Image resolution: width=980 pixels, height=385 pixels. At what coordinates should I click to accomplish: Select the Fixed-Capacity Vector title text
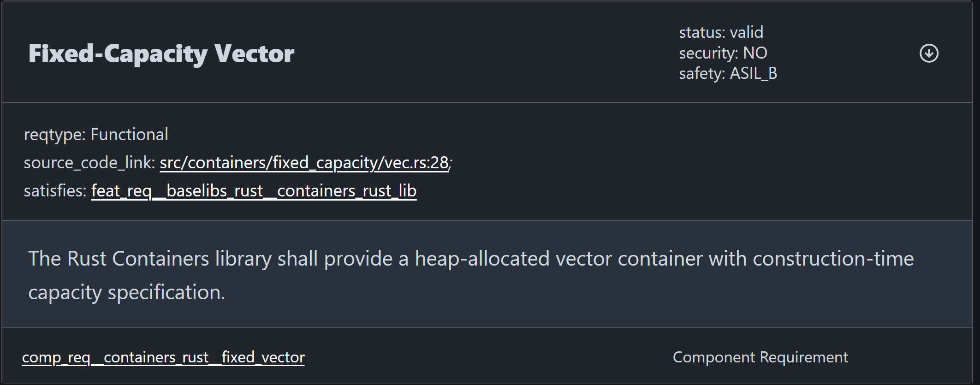click(x=161, y=53)
